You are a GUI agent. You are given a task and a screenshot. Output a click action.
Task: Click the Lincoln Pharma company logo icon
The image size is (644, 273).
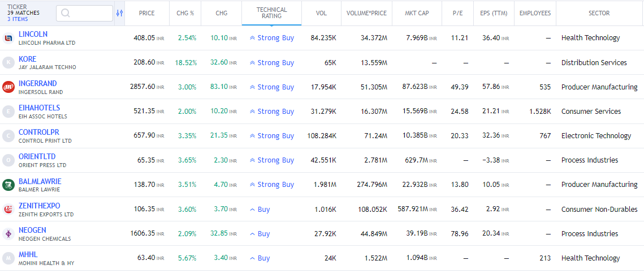coord(8,39)
